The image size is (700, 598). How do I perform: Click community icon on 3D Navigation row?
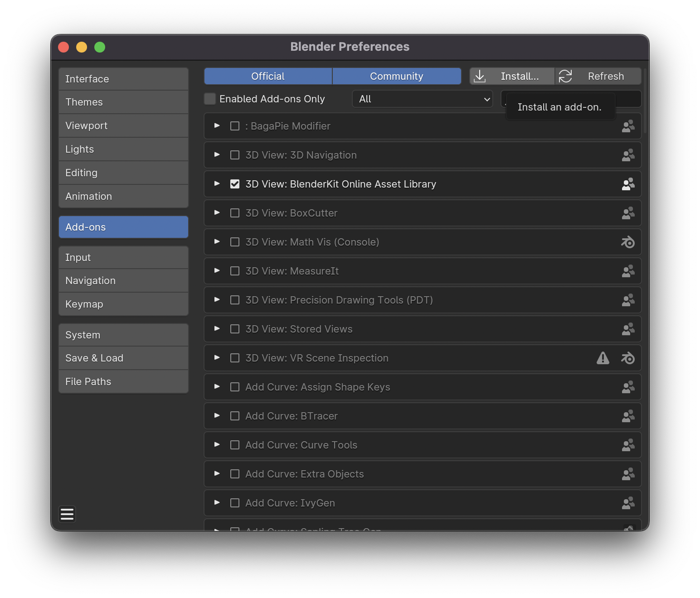coord(628,155)
